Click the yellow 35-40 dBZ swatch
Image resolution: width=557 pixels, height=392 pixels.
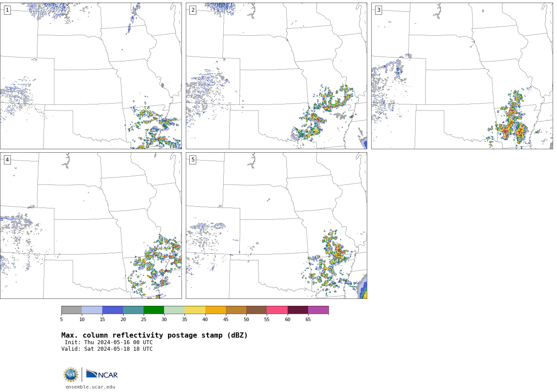tap(195, 310)
